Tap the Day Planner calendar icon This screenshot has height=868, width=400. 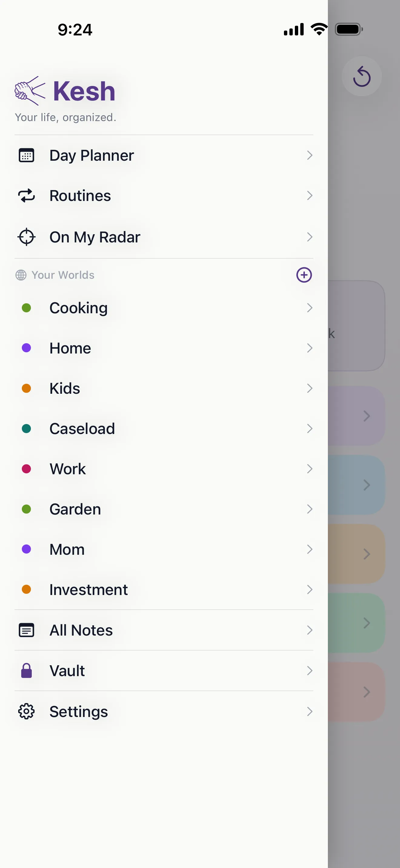point(26,155)
